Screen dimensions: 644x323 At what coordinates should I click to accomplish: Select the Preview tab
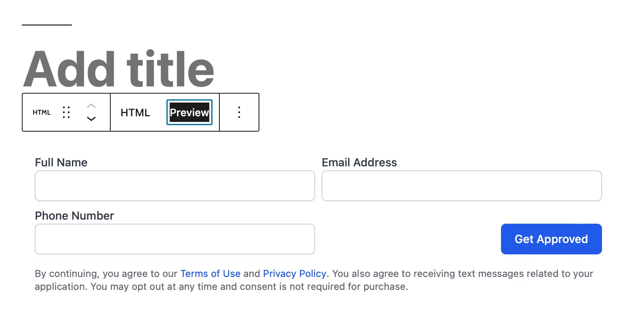click(189, 112)
